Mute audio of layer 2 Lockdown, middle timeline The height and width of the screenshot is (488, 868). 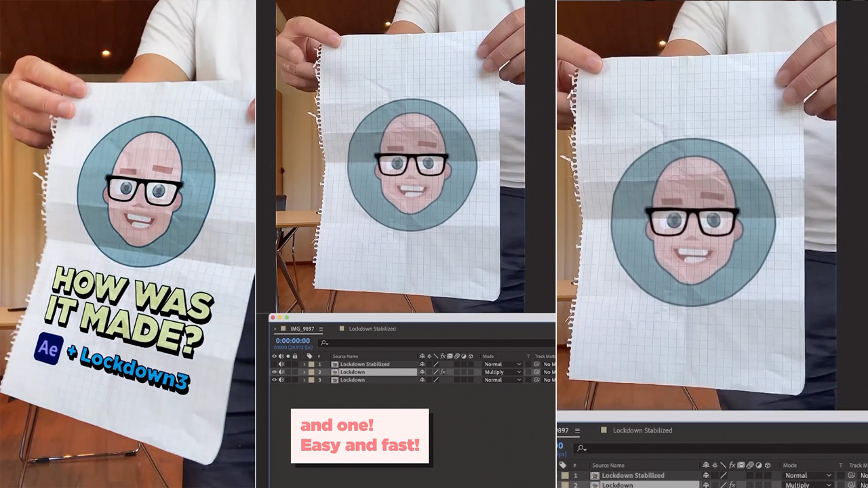281,372
